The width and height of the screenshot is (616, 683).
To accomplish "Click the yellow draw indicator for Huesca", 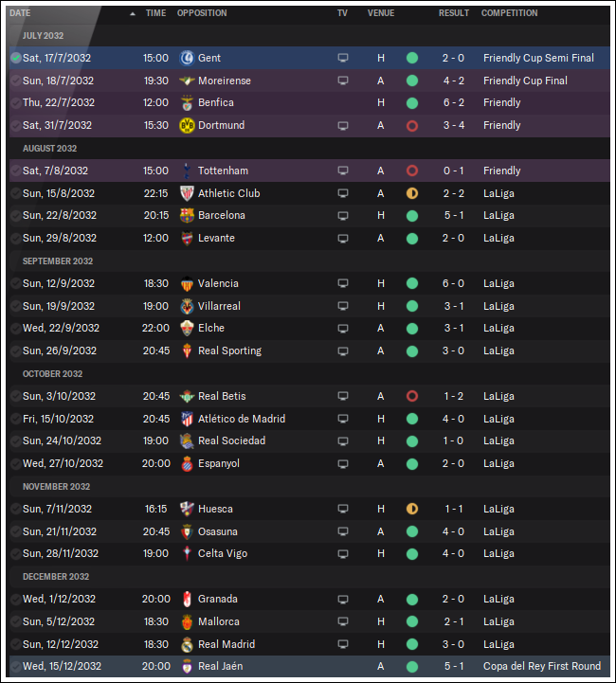I will (412, 509).
